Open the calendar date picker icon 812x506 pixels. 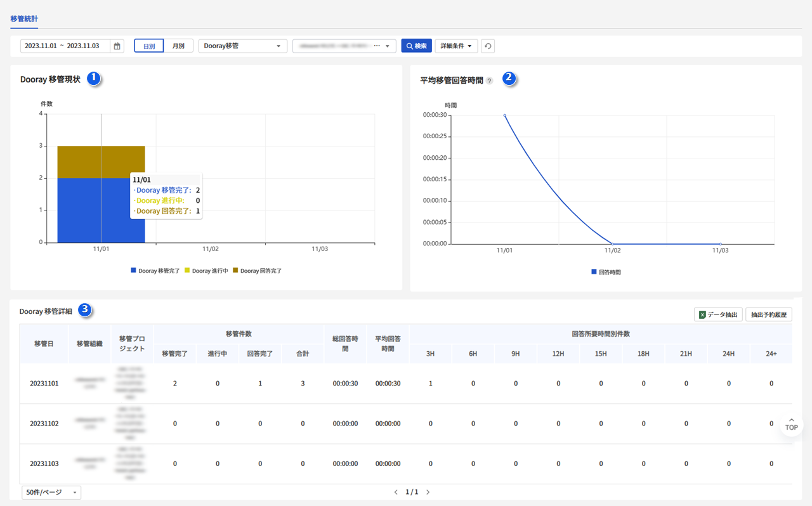click(117, 46)
